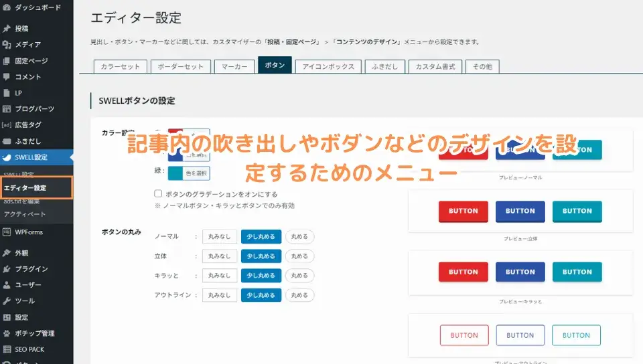Open the アクティベート submenu item
The height and width of the screenshot is (364, 643).
tap(25, 213)
